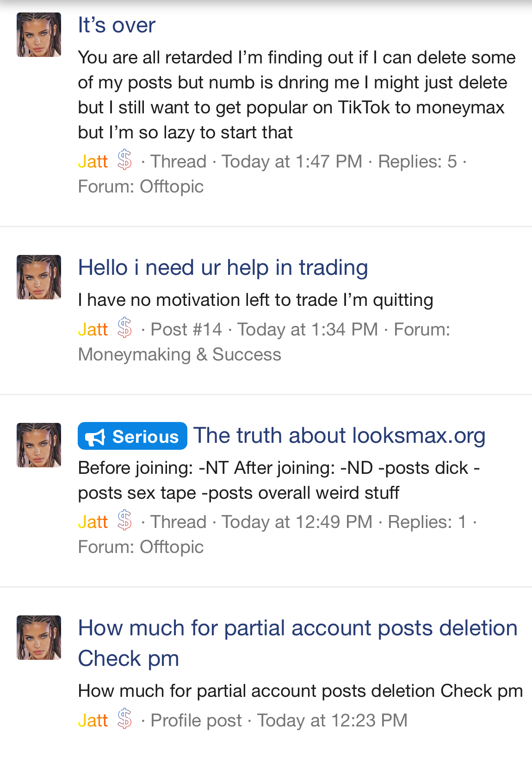Click the blue Serious megaphone prefix tag

click(132, 436)
